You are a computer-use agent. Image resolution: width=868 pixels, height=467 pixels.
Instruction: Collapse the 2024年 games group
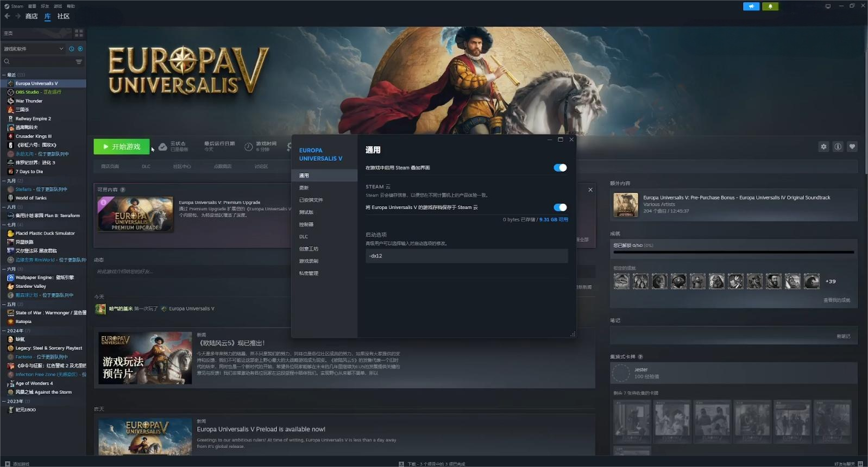point(4,331)
